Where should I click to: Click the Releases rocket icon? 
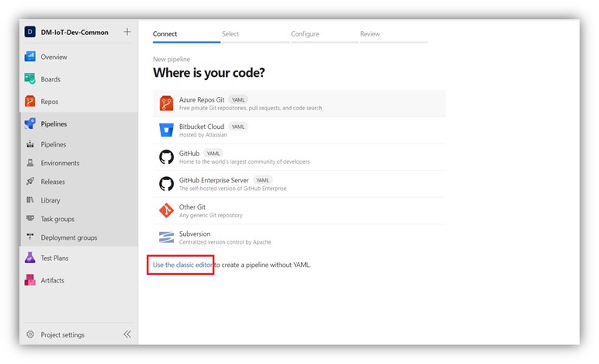tap(30, 181)
